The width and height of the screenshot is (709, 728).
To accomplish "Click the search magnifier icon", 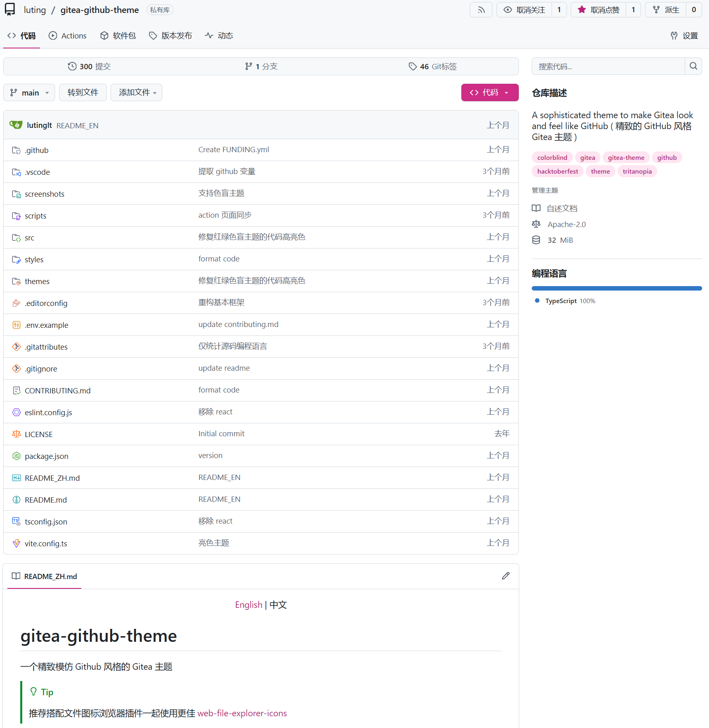I will tap(693, 66).
